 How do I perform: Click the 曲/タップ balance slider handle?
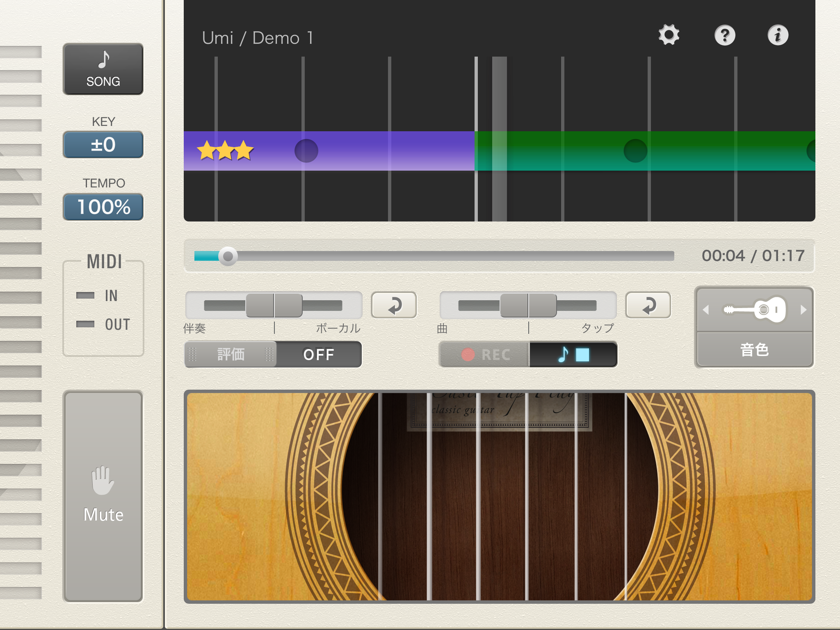click(528, 305)
